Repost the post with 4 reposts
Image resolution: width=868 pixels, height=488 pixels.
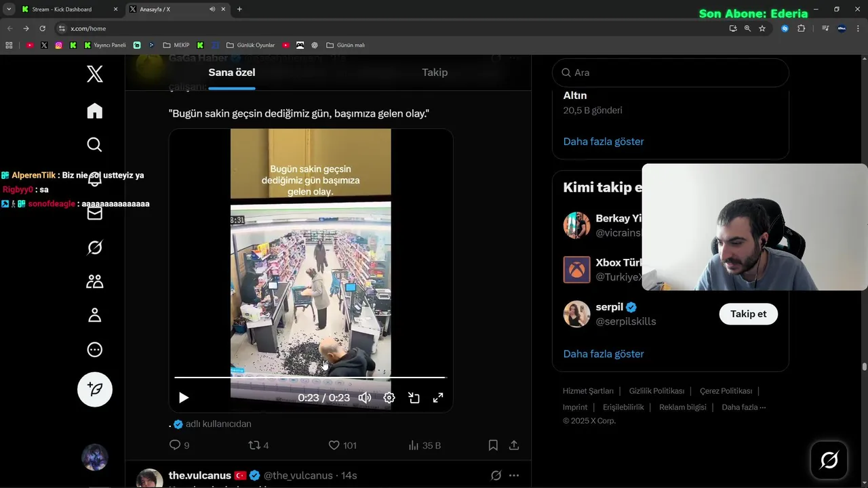(x=254, y=445)
